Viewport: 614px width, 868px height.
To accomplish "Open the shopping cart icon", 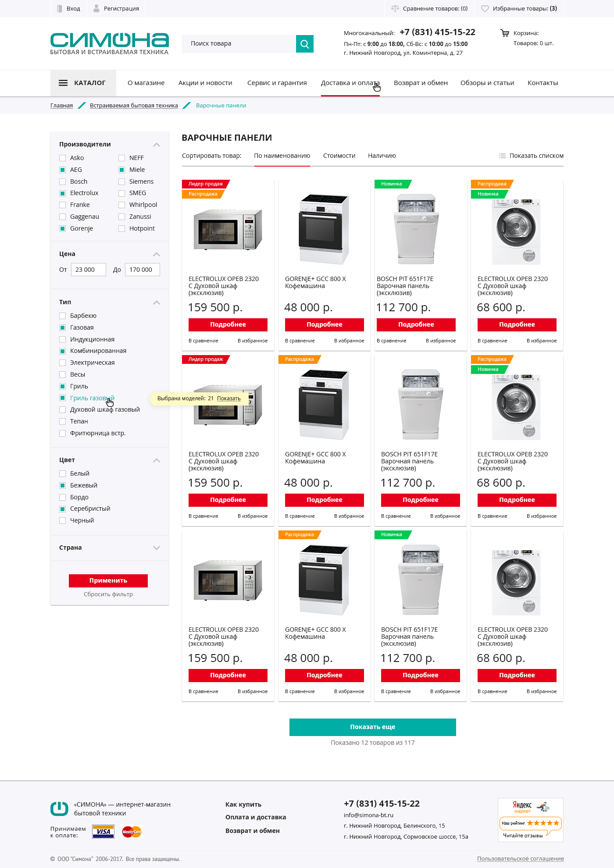I will click(x=505, y=33).
